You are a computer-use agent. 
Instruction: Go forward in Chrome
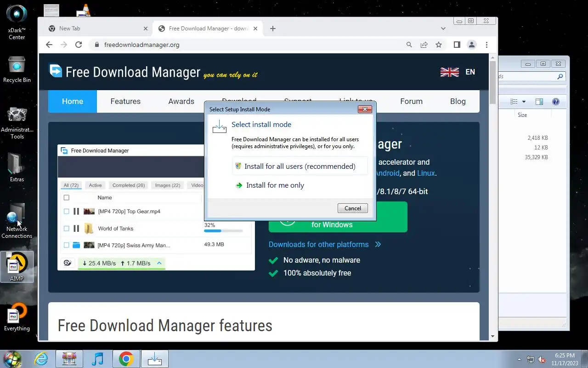click(64, 45)
